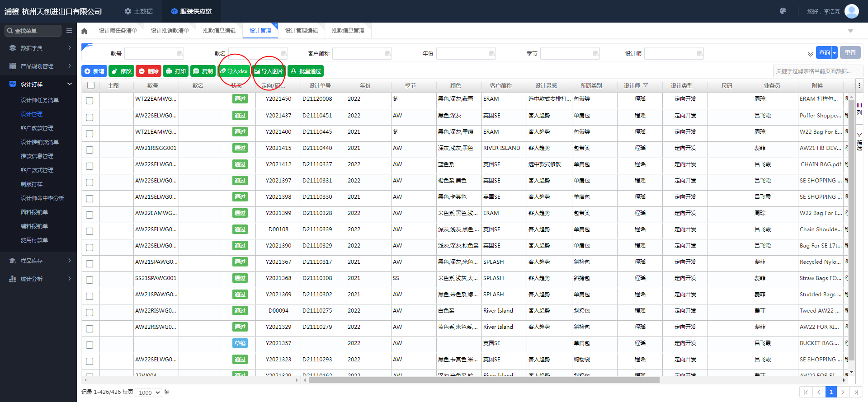
Task: Click the 复制 copy button
Action: tap(203, 71)
